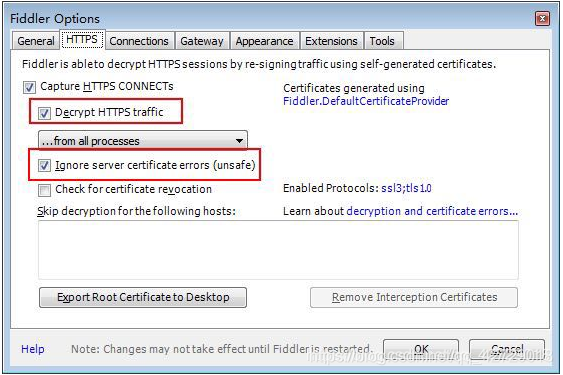Image resolution: width=563 pixels, height=375 pixels.
Task: Click in the skip decryption hosts box
Action: (278, 250)
